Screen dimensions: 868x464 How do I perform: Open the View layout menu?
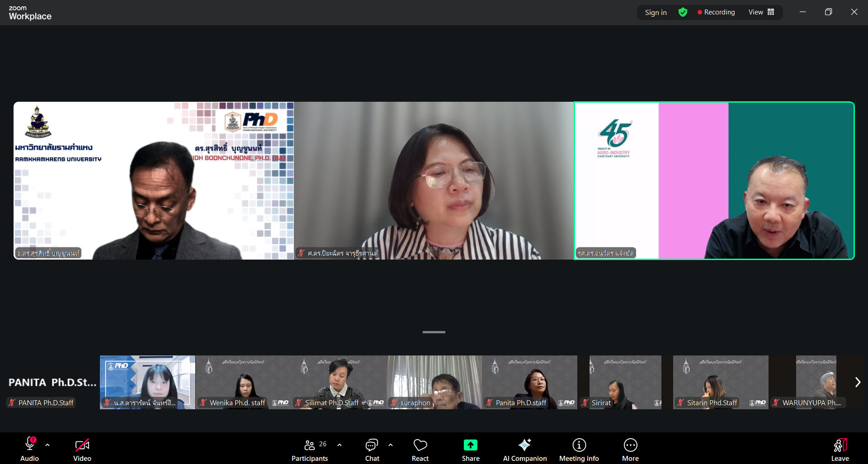pos(761,12)
